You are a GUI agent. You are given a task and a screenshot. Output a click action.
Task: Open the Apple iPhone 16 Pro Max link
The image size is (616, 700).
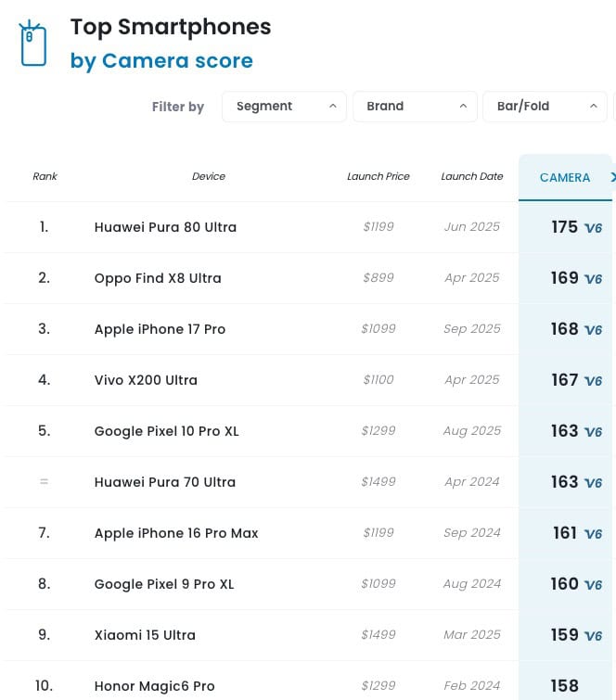(176, 533)
